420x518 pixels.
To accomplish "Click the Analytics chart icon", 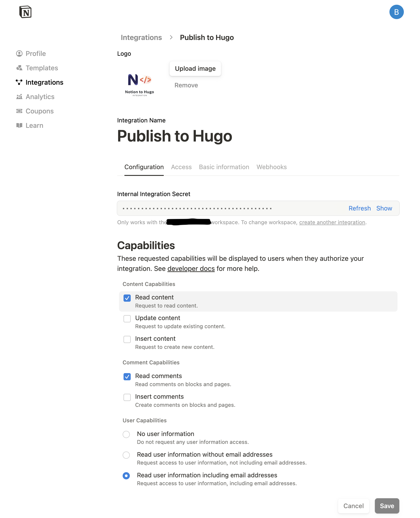I will tap(19, 97).
